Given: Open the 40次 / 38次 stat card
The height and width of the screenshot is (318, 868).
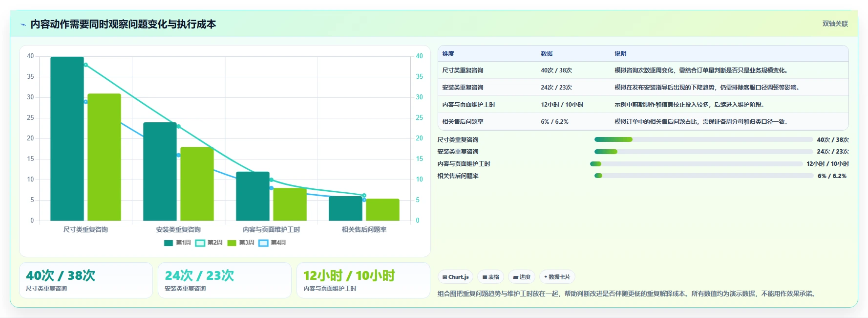Looking at the screenshot, I should (86, 280).
